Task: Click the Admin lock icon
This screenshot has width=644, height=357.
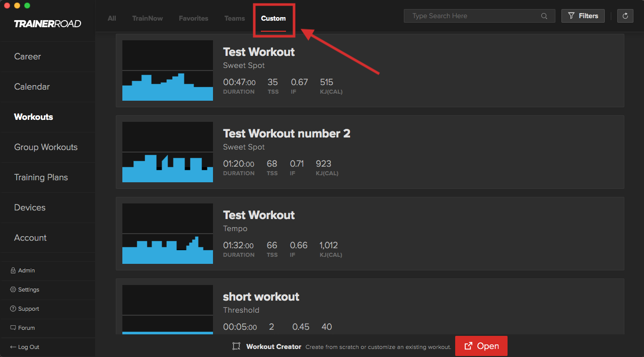Action: pyautogui.click(x=13, y=270)
